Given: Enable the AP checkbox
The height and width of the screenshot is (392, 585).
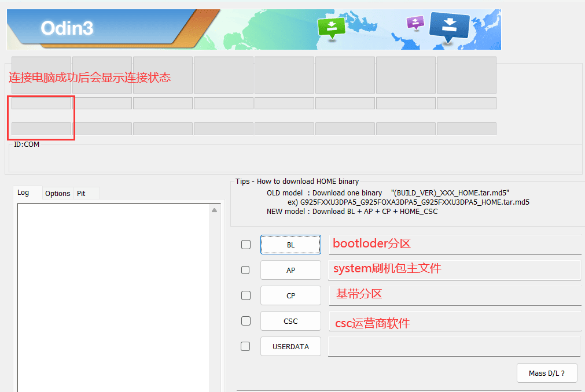Looking at the screenshot, I should [x=245, y=270].
